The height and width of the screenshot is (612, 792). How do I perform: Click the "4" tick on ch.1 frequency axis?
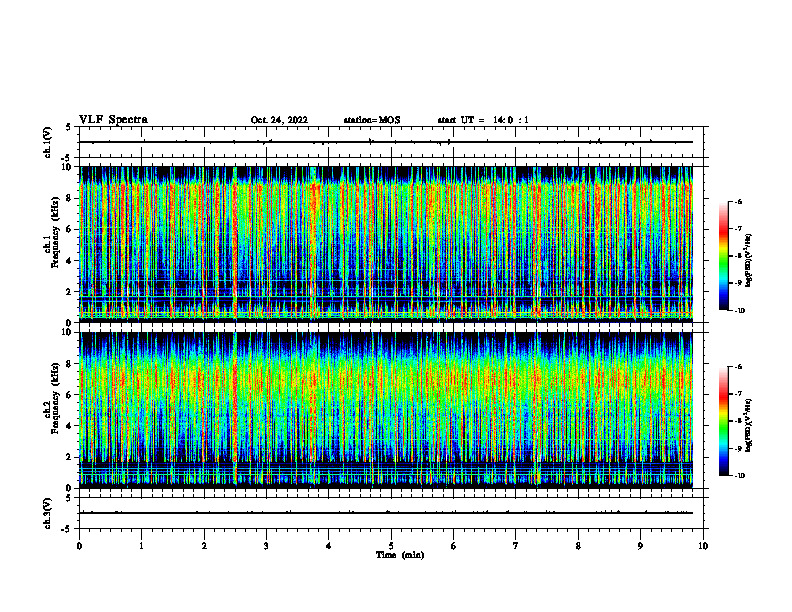click(69, 261)
